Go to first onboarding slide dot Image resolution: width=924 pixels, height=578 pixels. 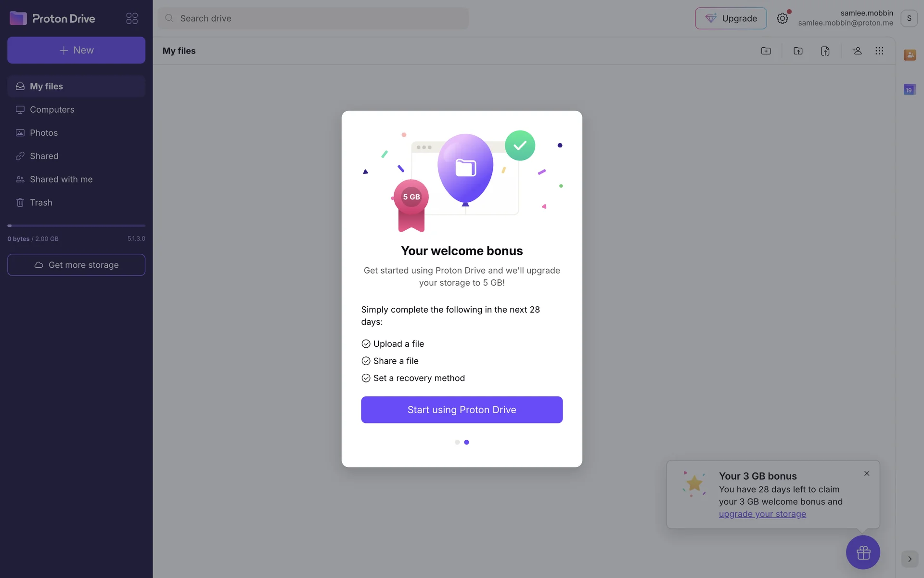coord(457,442)
